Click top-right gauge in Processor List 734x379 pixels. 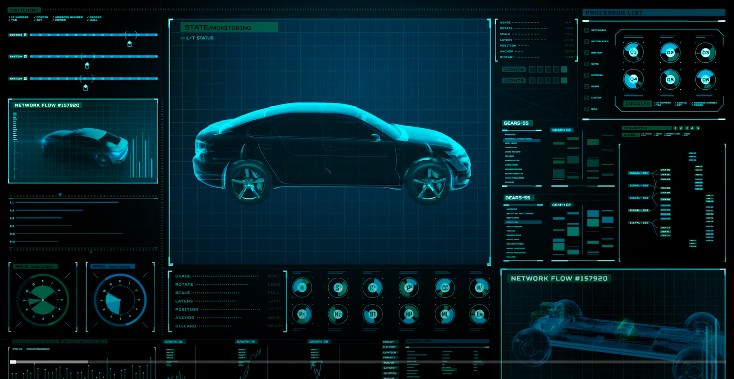tap(705, 52)
